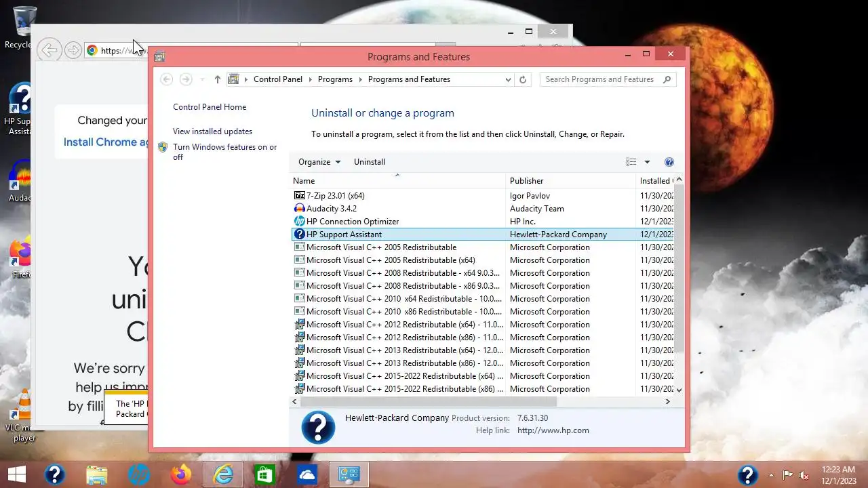Click the 7-Zip 23.01 program icon
The height and width of the screenshot is (488, 868).
300,196
